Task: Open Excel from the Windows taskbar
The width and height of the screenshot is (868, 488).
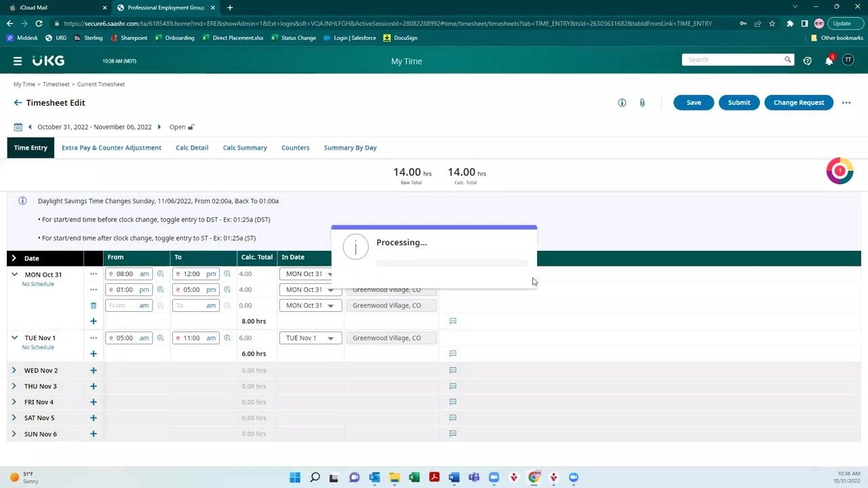Action: pyautogui.click(x=414, y=477)
